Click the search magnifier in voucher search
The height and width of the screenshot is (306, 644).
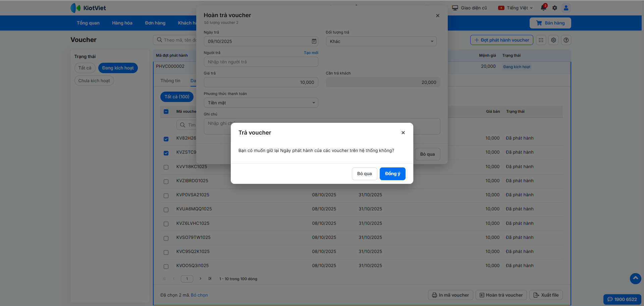(x=160, y=40)
